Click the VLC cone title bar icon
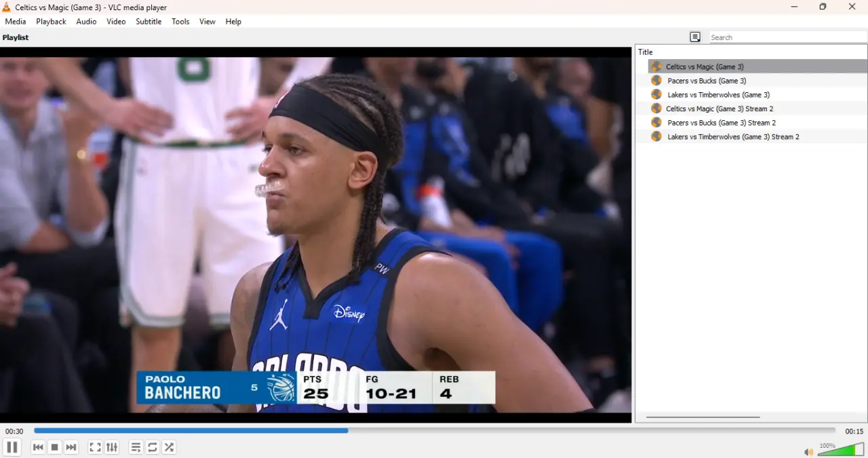Screen dimensions: 868x458 [x=7, y=7]
